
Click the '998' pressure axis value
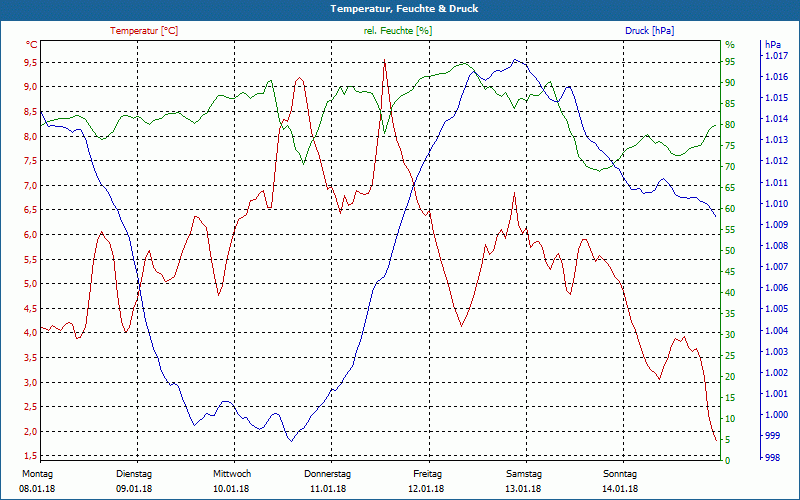coord(772,458)
